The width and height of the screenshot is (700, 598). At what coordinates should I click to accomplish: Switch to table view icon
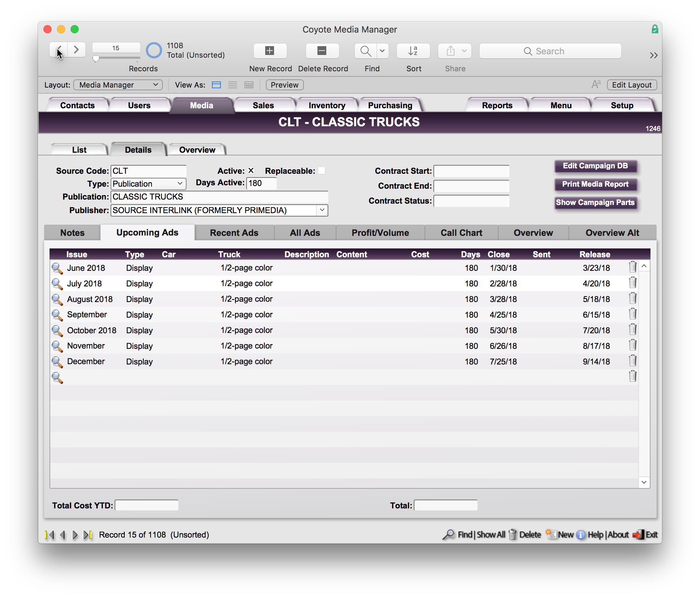(249, 85)
